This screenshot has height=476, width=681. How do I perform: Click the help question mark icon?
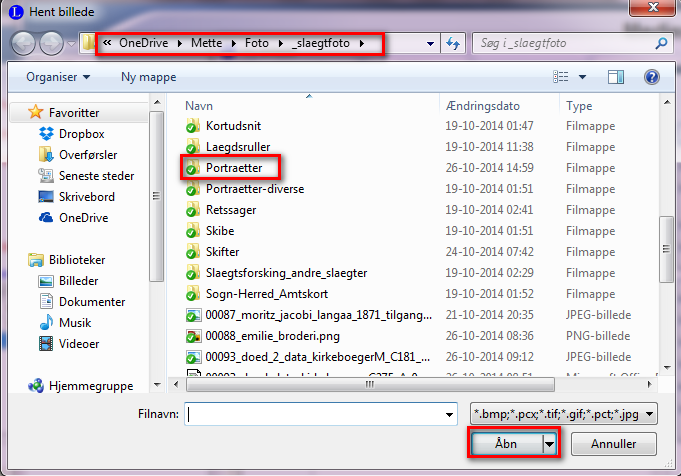pos(652,77)
